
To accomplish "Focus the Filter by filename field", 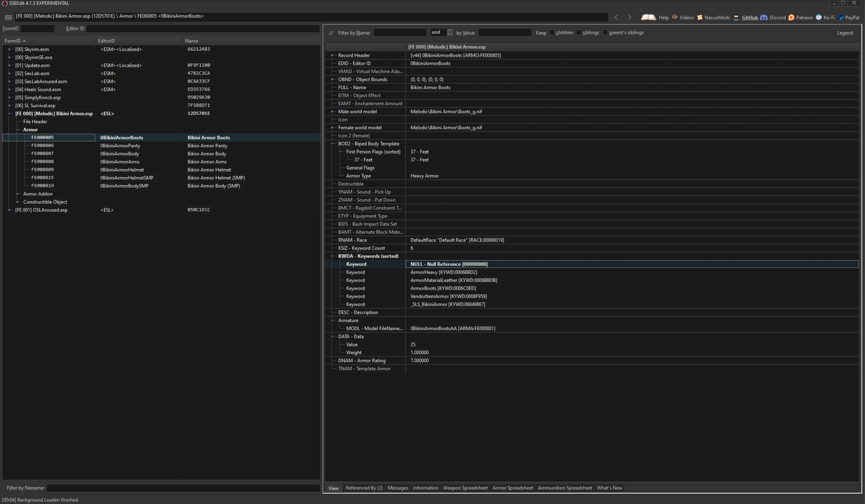I will point(183,488).
